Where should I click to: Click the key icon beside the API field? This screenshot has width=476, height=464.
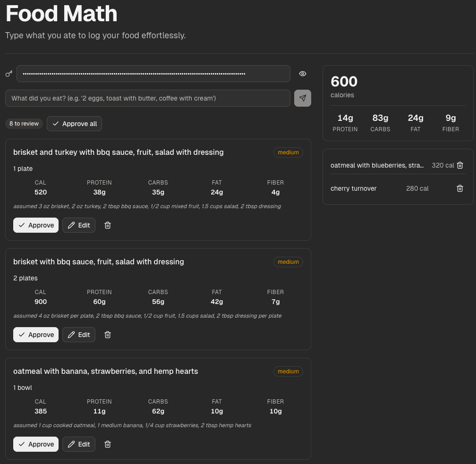tap(9, 74)
